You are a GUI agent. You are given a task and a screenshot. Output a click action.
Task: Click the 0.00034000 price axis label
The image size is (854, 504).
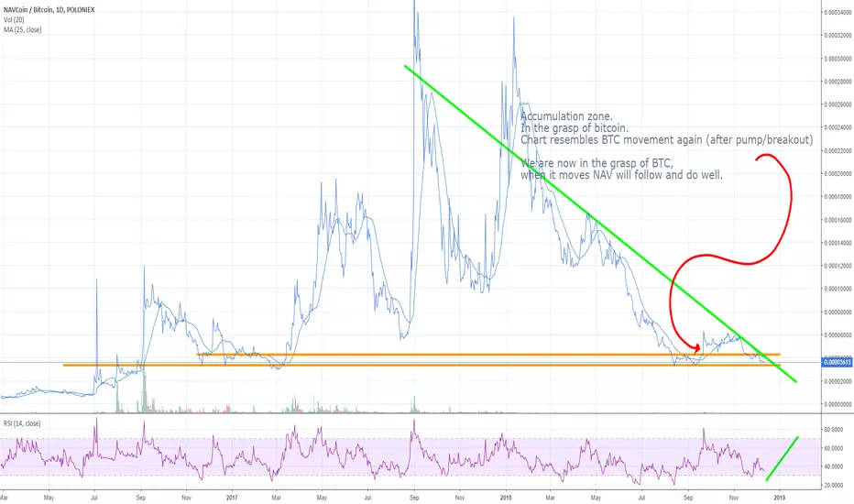838,12
